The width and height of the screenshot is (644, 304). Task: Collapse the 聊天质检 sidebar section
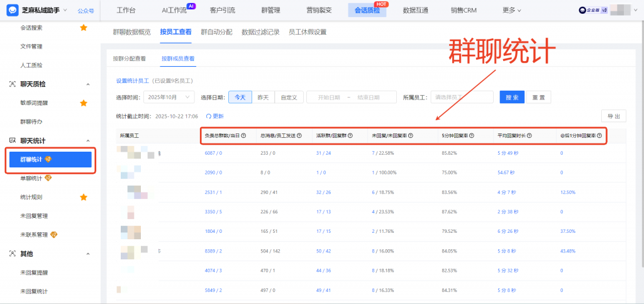[x=88, y=84]
